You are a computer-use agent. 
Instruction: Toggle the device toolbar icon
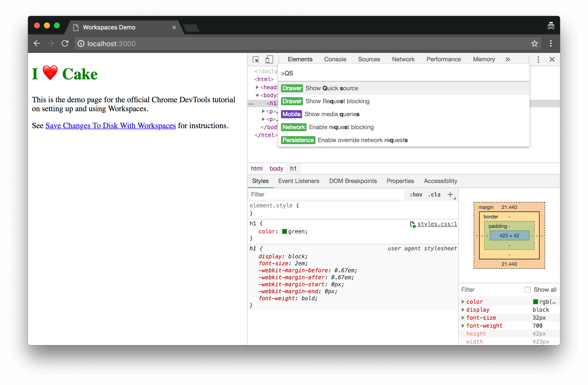(x=269, y=59)
